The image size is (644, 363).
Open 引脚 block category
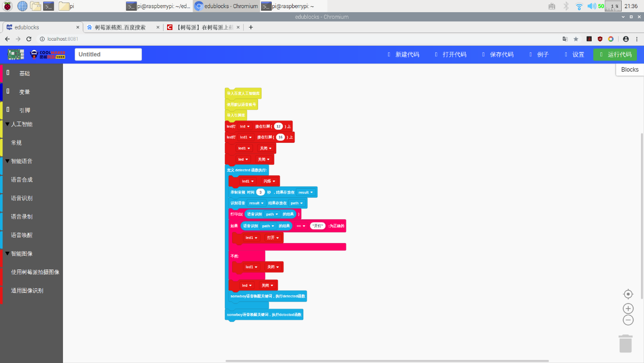(31, 110)
